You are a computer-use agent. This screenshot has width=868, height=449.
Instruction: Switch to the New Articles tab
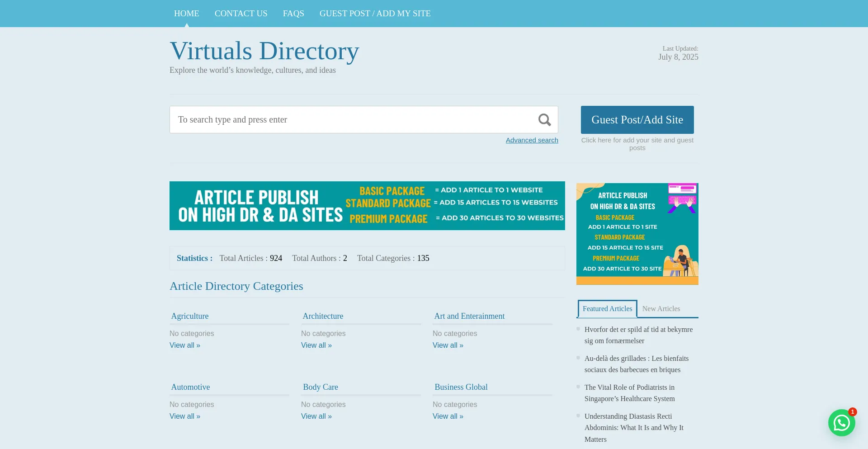click(661, 309)
